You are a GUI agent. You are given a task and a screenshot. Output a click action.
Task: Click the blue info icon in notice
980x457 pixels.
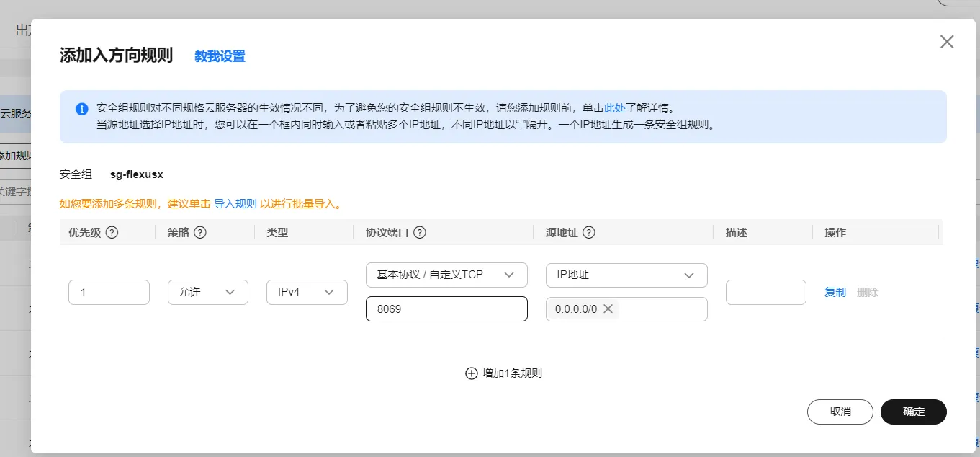click(82, 110)
